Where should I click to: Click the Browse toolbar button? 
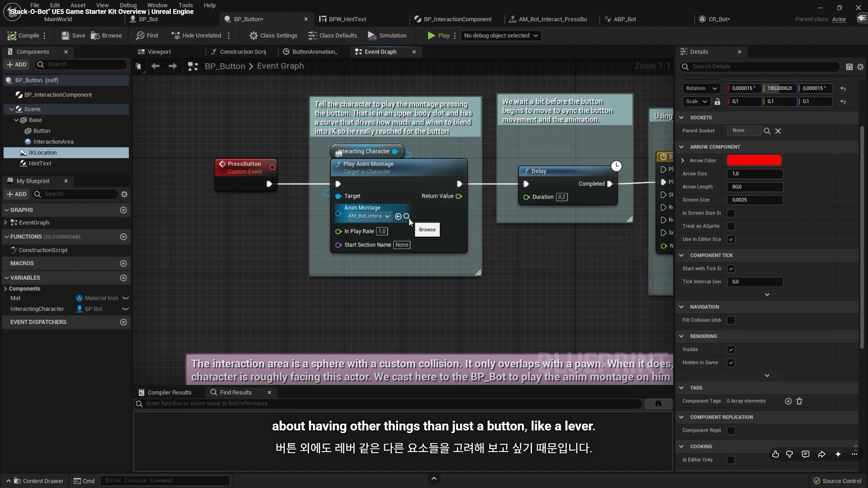pos(106,36)
